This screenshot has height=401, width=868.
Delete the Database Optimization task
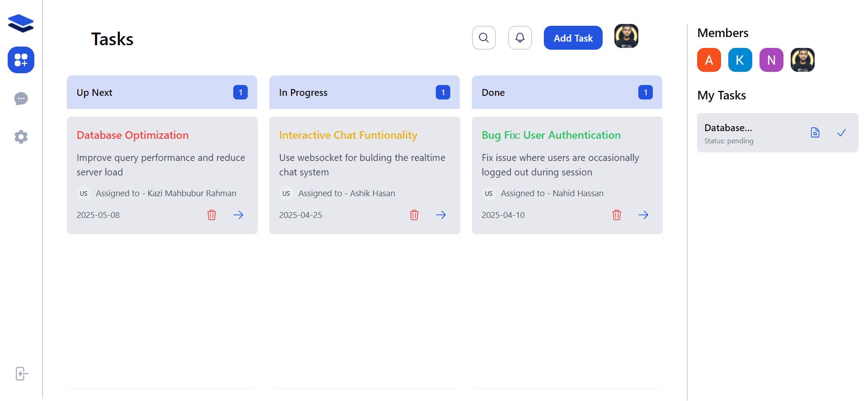pos(212,215)
